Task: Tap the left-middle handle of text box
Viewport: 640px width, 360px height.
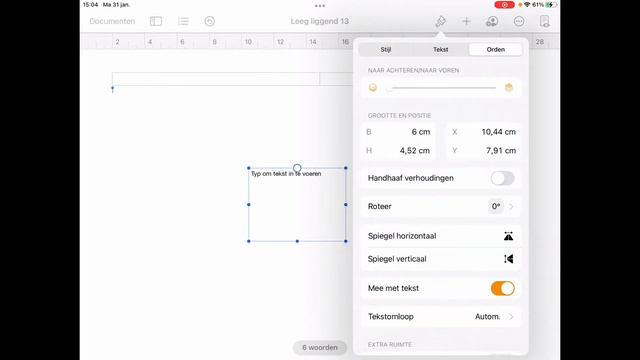Action: click(x=249, y=204)
